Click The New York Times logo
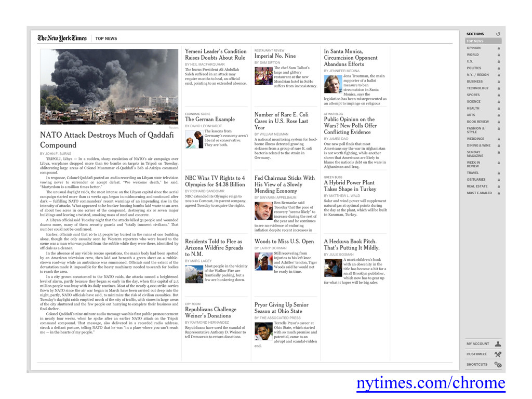Screen dimensions: 532x399 pyautogui.click(x=62, y=38)
